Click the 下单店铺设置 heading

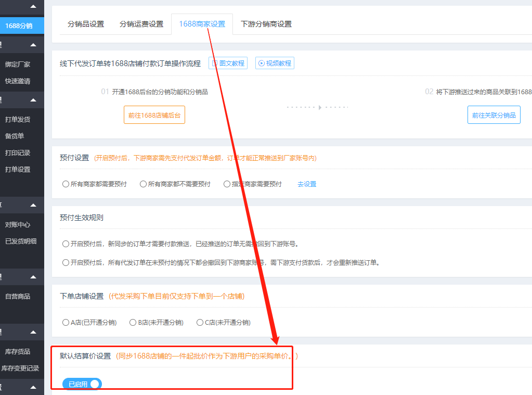pyautogui.click(x=82, y=296)
